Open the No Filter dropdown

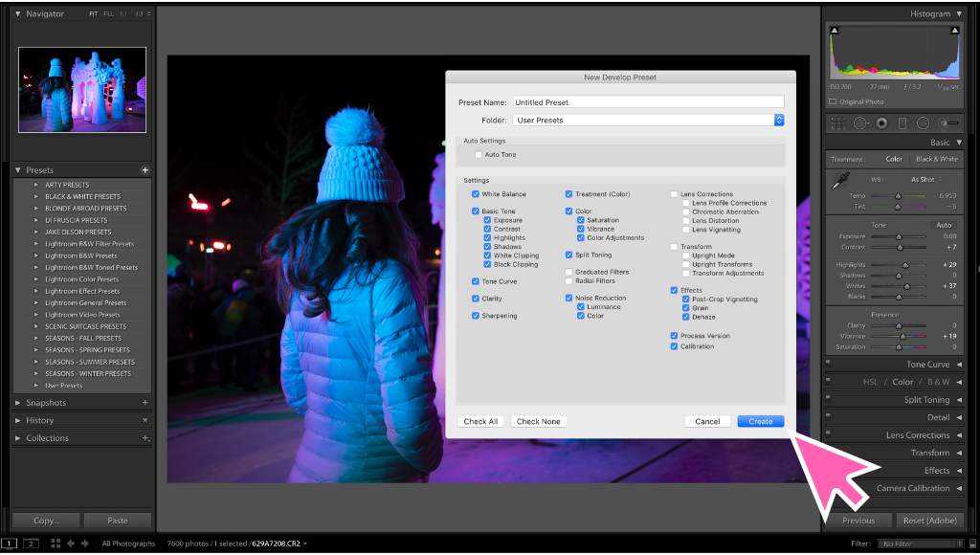tap(920, 544)
